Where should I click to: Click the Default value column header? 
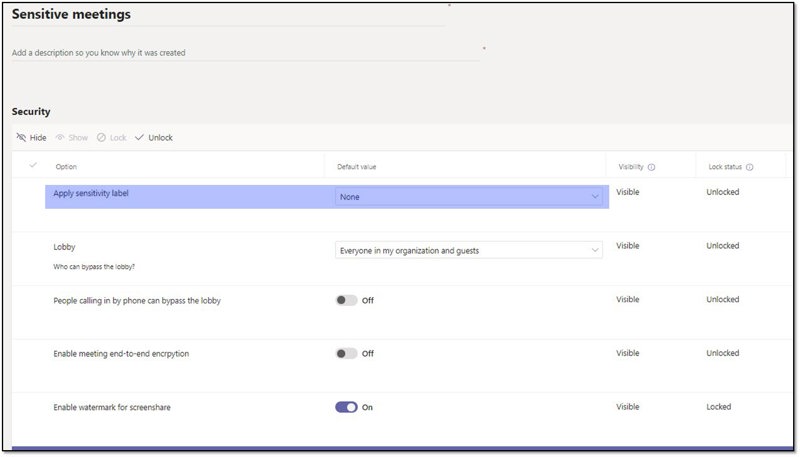tap(357, 167)
